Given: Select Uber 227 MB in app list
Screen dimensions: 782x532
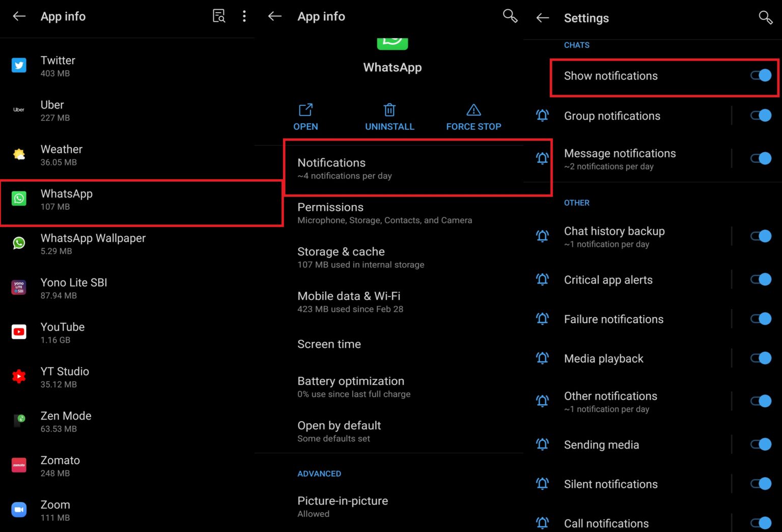Looking at the screenshot, I should (127, 110).
